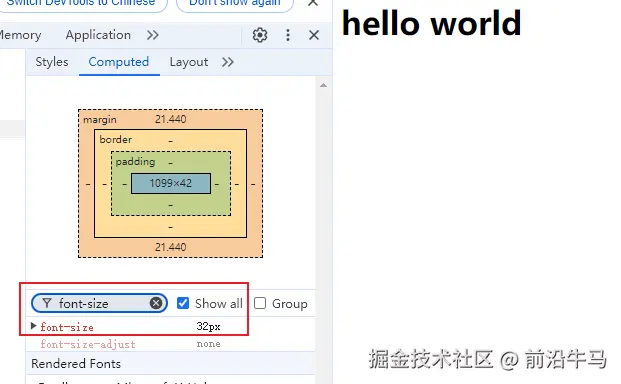
Task: Open the DevTools three-dot customize menu
Action: [288, 35]
